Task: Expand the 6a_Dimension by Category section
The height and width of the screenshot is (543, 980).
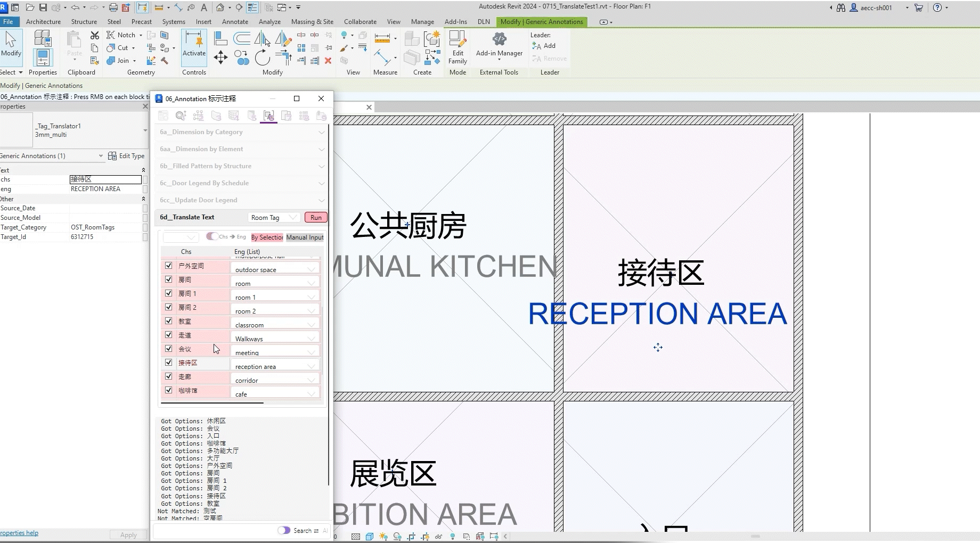Action: click(x=241, y=132)
